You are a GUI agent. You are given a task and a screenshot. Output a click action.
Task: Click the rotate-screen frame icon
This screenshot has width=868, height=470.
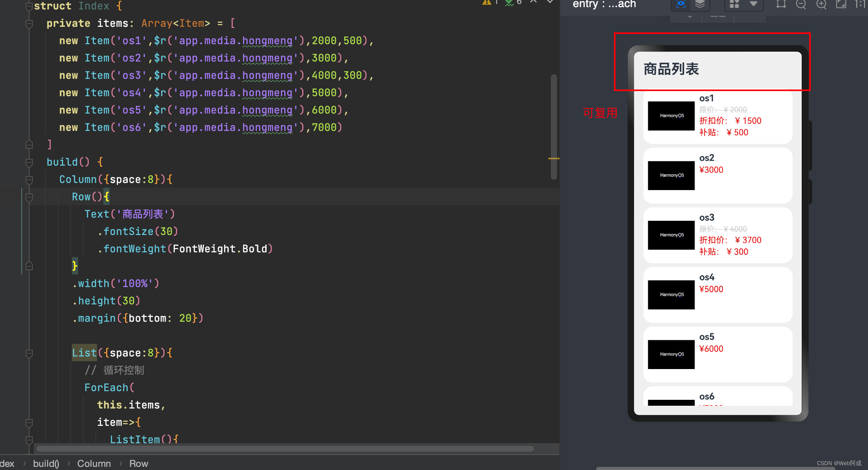point(781,4)
